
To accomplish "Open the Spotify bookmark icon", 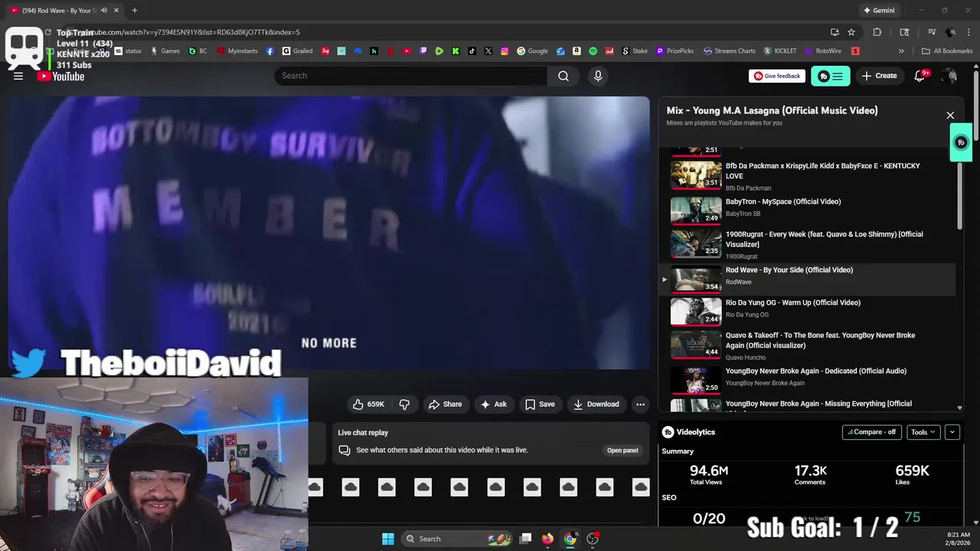I will point(593,51).
